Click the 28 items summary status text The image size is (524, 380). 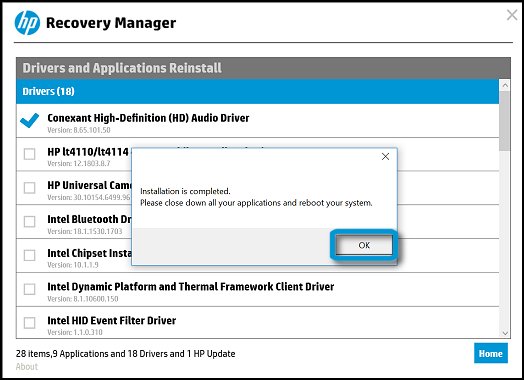(126, 354)
